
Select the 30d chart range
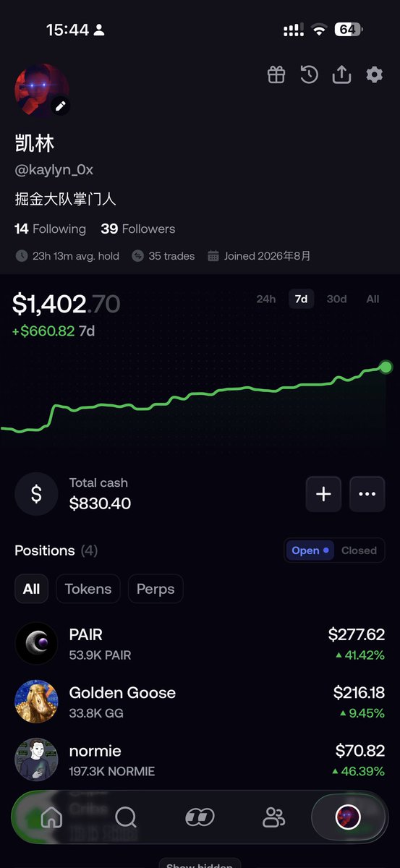pos(336,299)
